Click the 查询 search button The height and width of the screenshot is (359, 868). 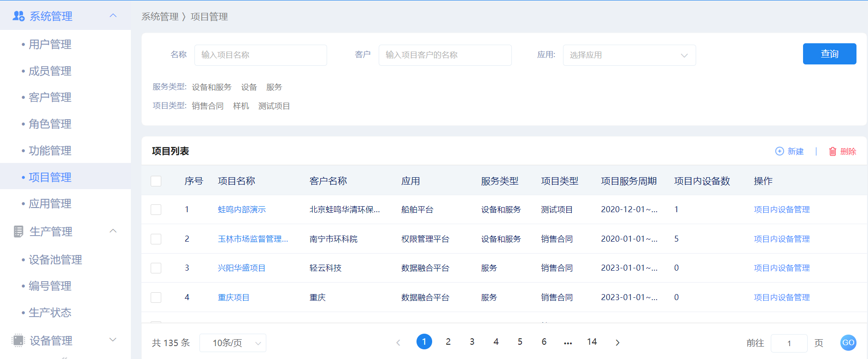click(829, 54)
